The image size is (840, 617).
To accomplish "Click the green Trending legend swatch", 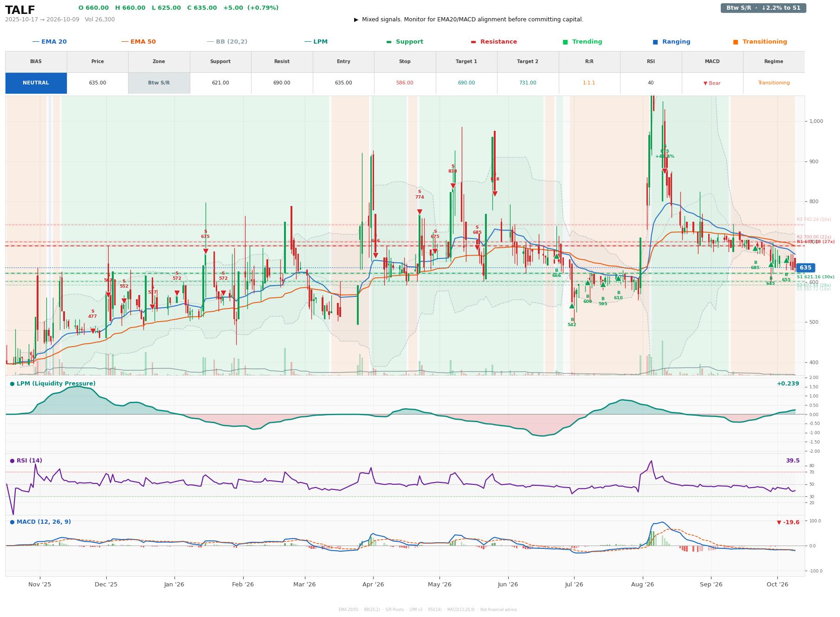I will pyautogui.click(x=565, y=42).
